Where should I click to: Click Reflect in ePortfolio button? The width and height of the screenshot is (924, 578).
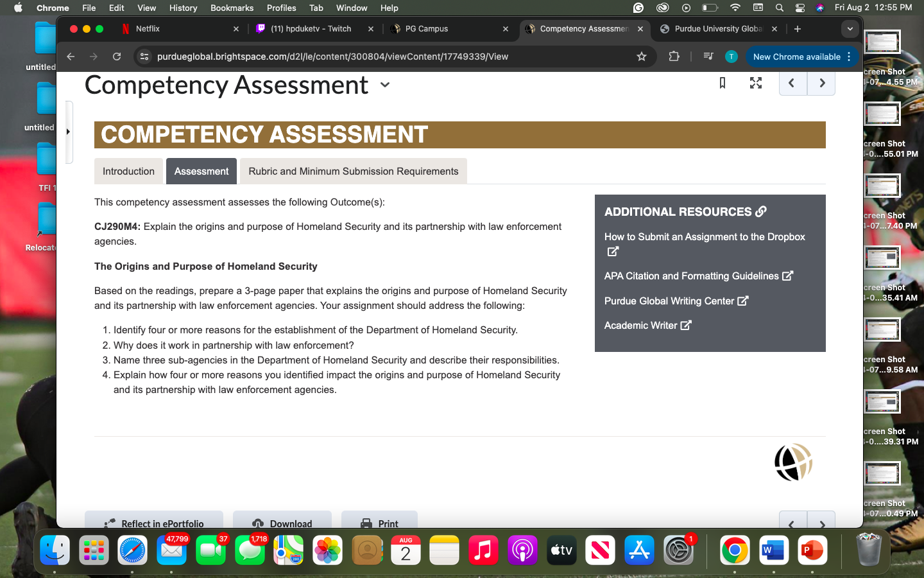(x=154, y=521)
